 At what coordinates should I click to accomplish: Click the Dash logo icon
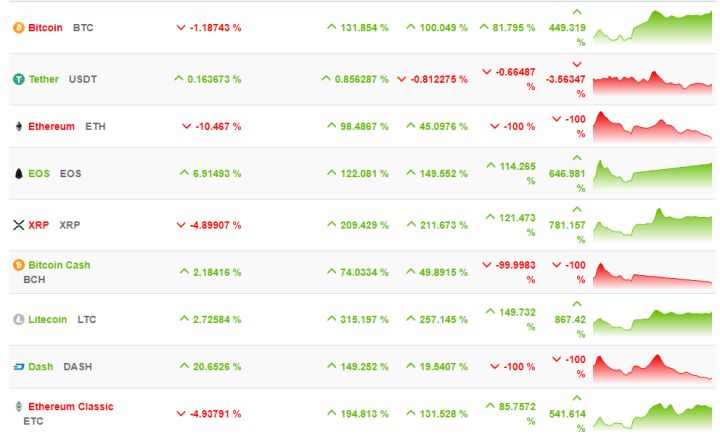[18, 367]
